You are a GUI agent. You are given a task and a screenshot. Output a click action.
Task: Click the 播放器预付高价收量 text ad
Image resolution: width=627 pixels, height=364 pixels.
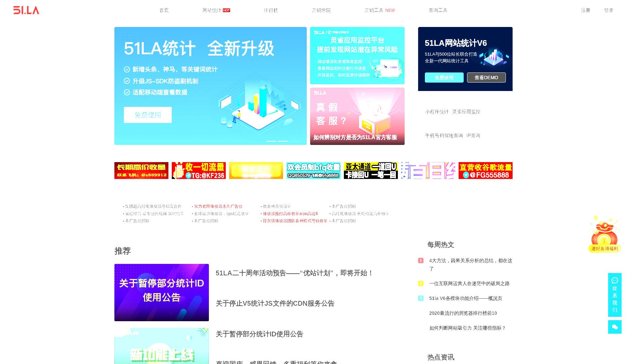[x=290, y=214]
